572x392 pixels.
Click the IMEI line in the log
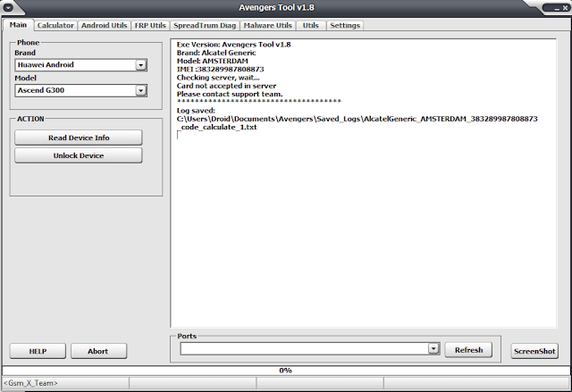tap(221, 70)
